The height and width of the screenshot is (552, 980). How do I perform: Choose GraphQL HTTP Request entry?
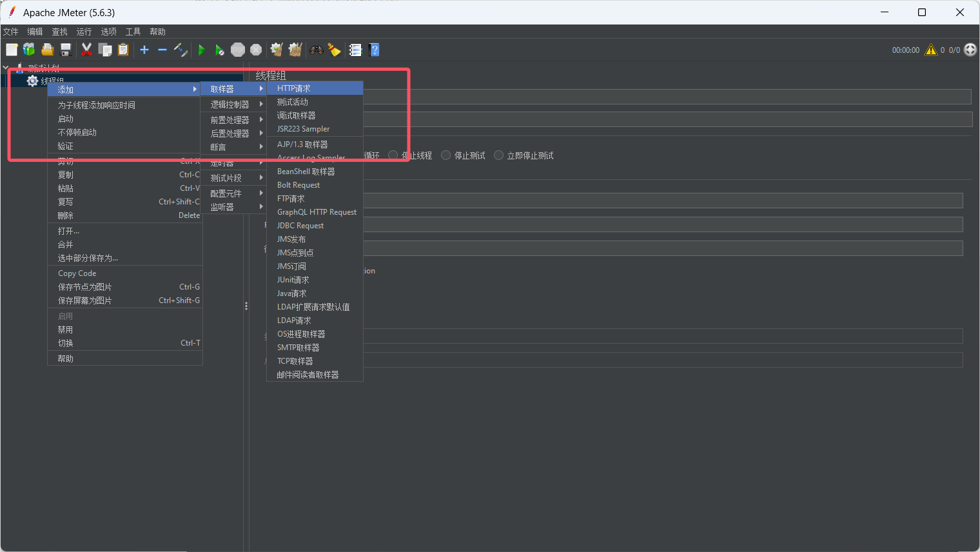tap(315, 212)
